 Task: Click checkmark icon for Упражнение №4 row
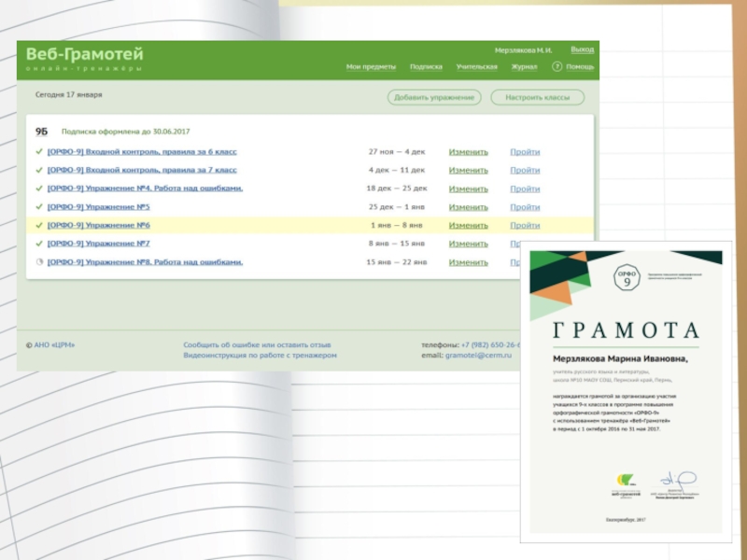coord(39,189)
